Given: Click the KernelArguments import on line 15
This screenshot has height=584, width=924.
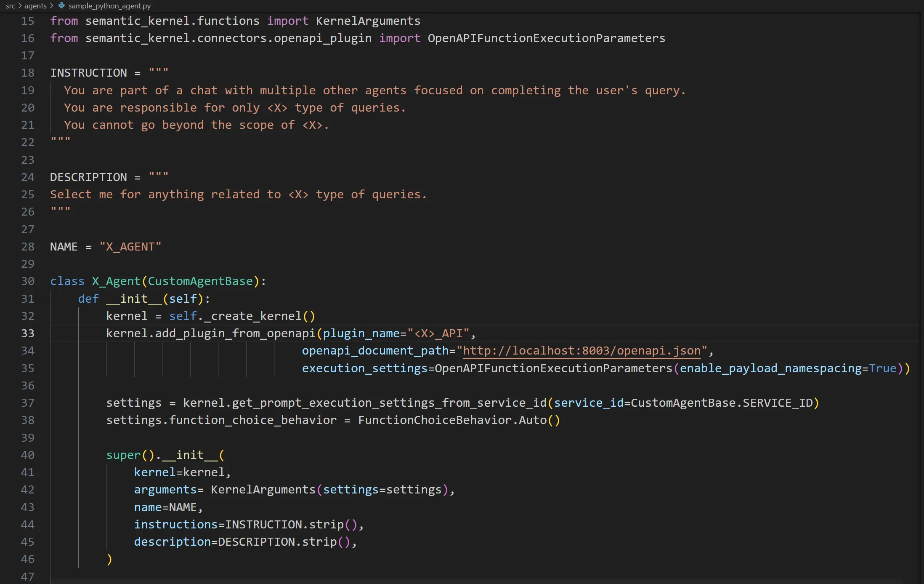Looking at the screenshot, I should coord(368,21).
